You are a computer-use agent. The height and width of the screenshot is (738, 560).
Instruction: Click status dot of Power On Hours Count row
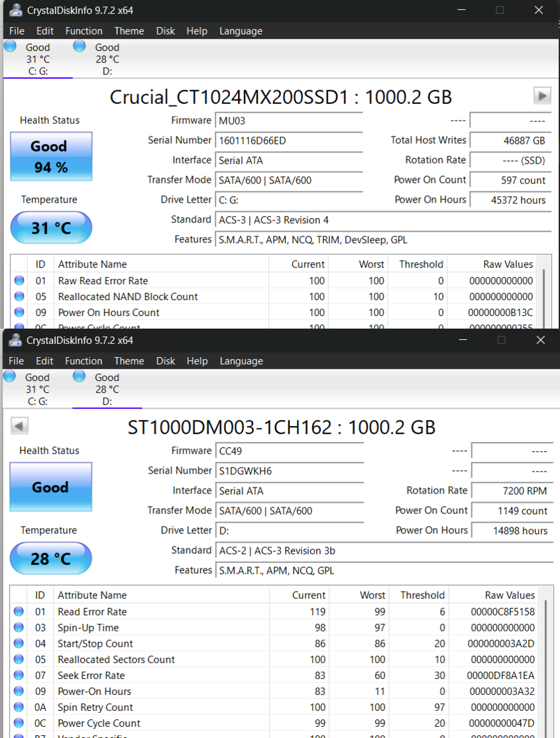[x=19, y=312]
